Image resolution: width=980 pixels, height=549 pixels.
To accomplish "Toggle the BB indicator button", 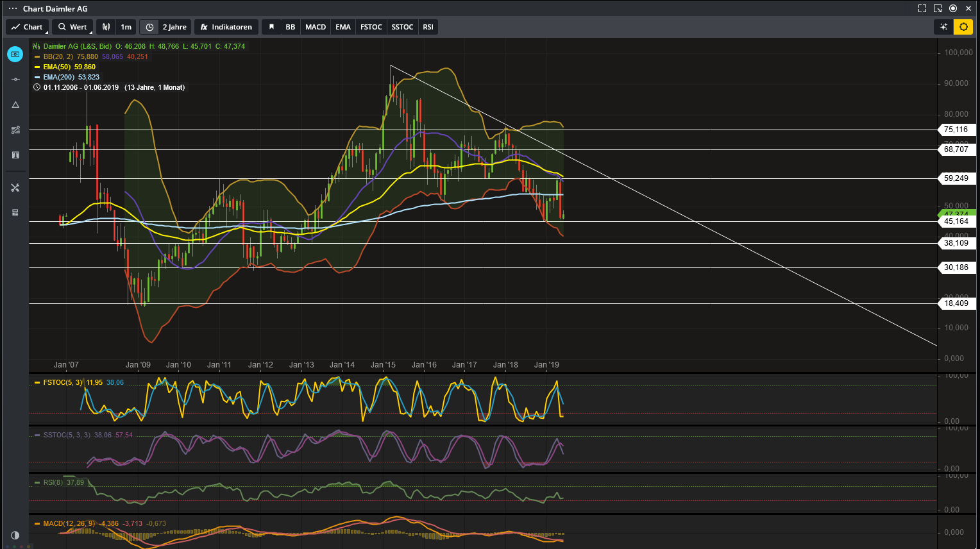I will [x=291, y=27].
